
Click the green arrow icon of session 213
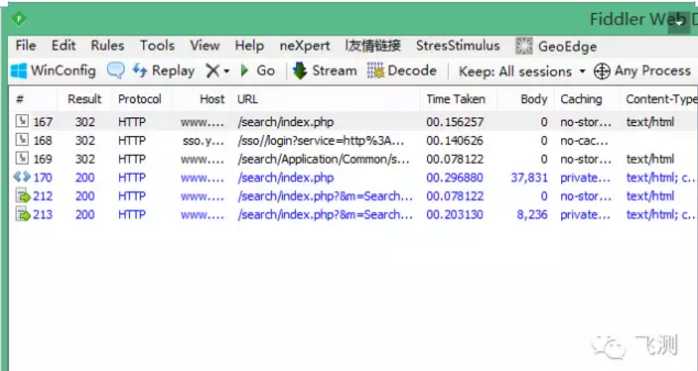point(22,215)
